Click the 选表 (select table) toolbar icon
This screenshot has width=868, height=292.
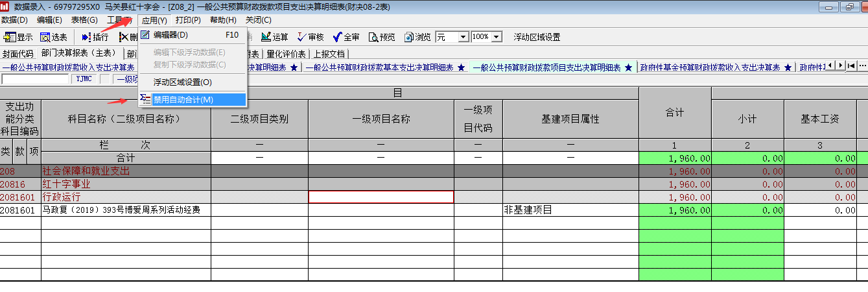[x=54, y=37]
